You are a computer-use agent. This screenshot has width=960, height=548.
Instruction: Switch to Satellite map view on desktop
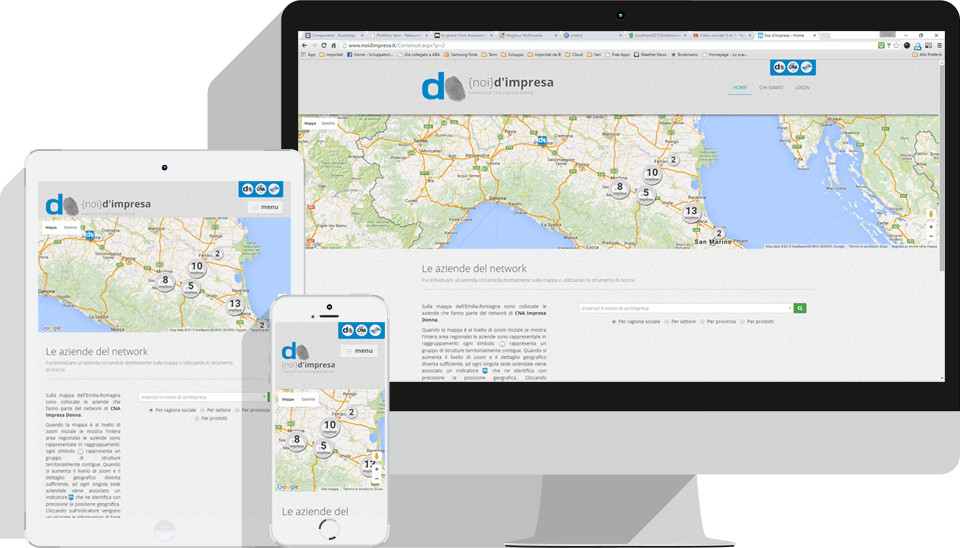pyautogui.click(x=328, y=123)
